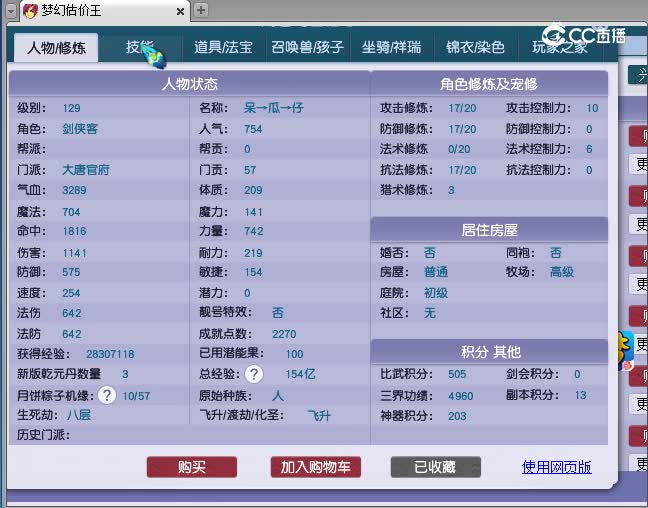
Task: Click the 命中 value 1816
Action: (74, 231)
